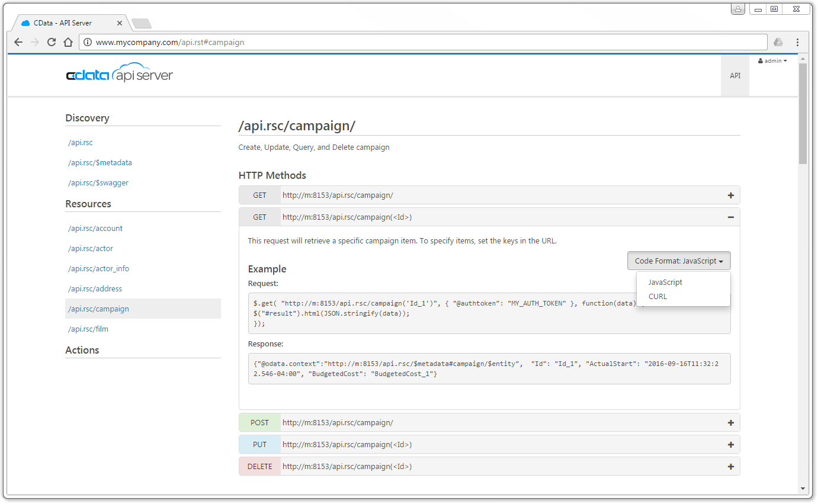The image size is (818, 504).
Task: Expand the POST campaign method
Action: (x=730, y=422)
